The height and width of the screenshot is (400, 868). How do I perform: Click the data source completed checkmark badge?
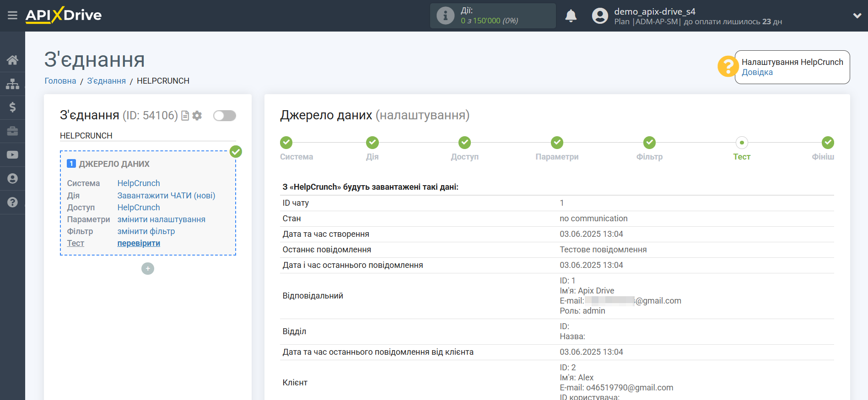(x=236, y=151)
